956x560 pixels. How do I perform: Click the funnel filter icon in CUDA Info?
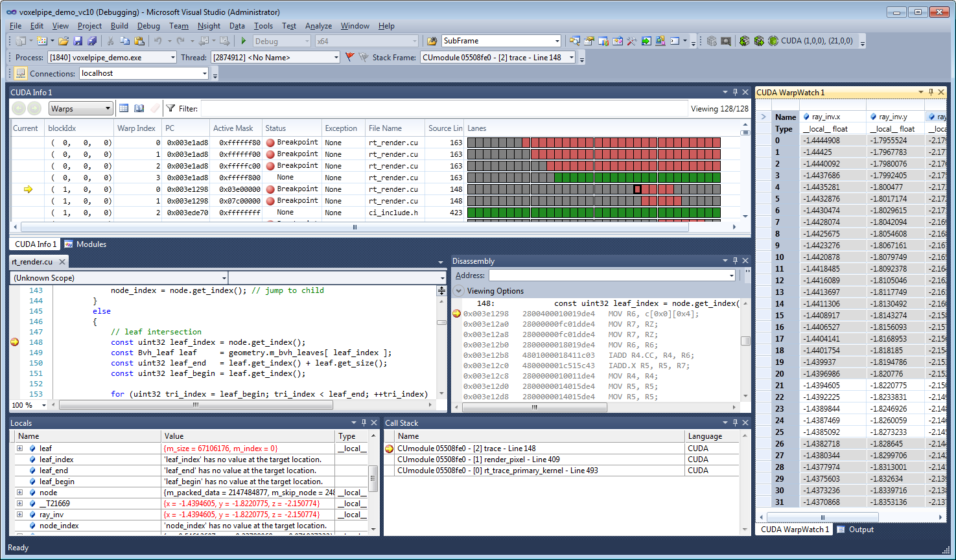[170, 108]
